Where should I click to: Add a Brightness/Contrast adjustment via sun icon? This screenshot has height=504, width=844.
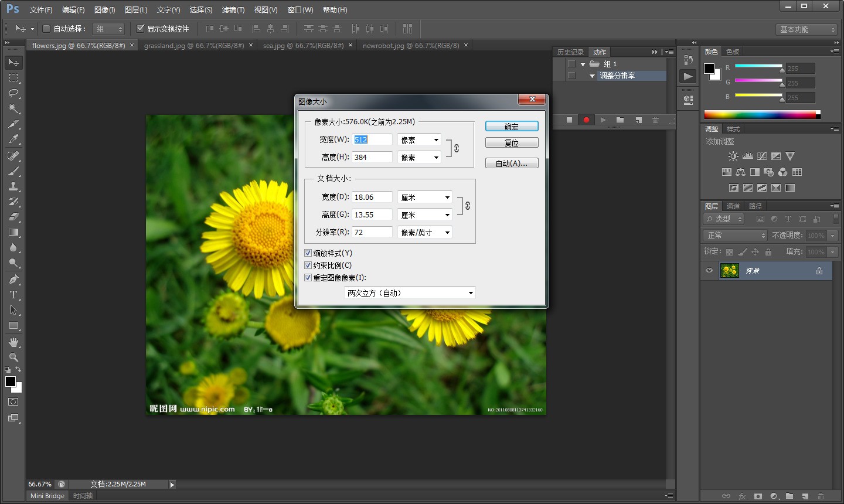coord(733,156)
